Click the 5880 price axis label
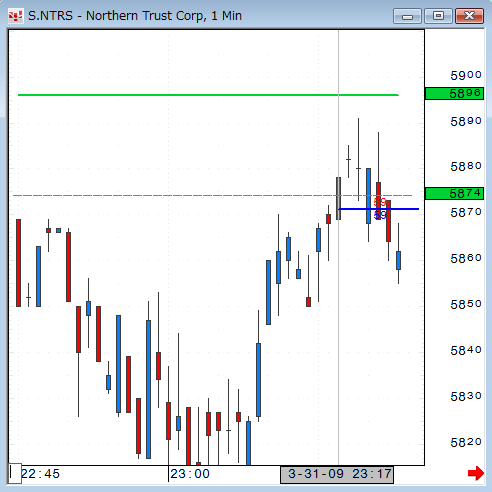This screenshot has height=492, width=492. pos(466,166)
